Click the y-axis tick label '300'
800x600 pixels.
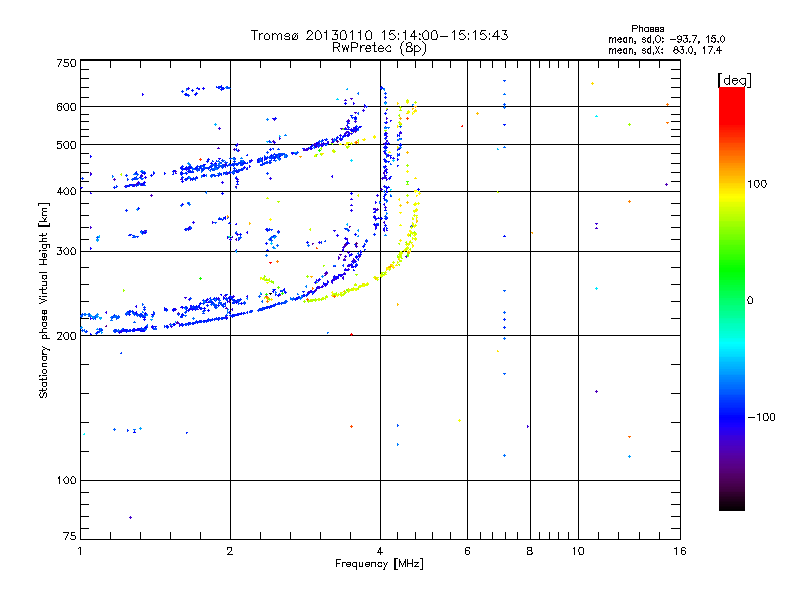tap(66, 252)
